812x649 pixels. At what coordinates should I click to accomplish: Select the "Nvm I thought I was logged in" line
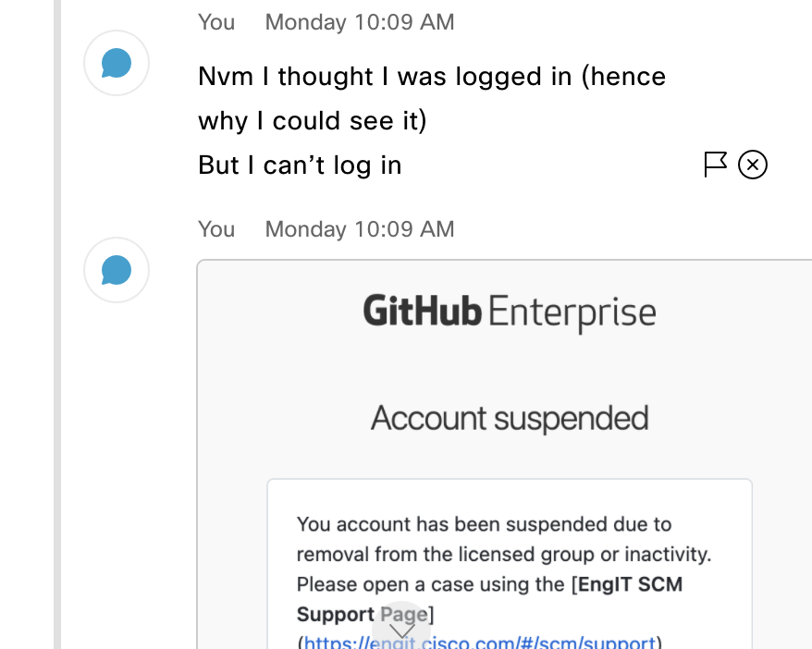pyautogui.click(x=432, y=77)
